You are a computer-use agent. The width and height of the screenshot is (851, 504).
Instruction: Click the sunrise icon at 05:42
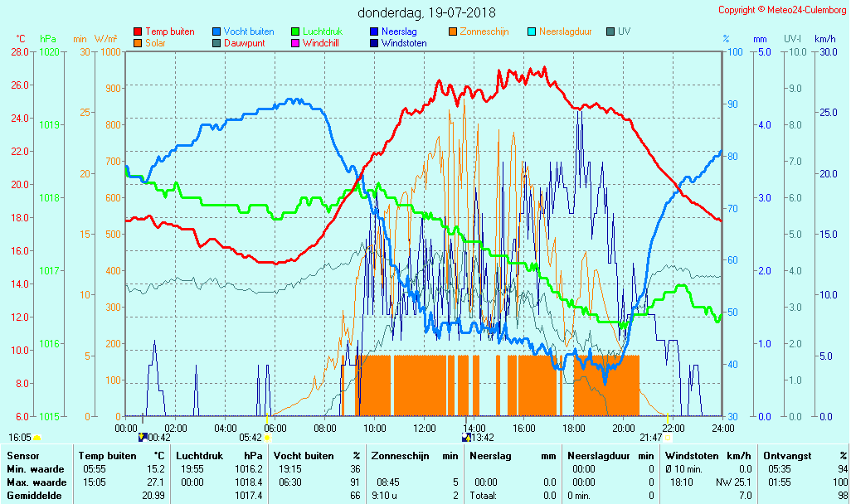tap(268, 437)
